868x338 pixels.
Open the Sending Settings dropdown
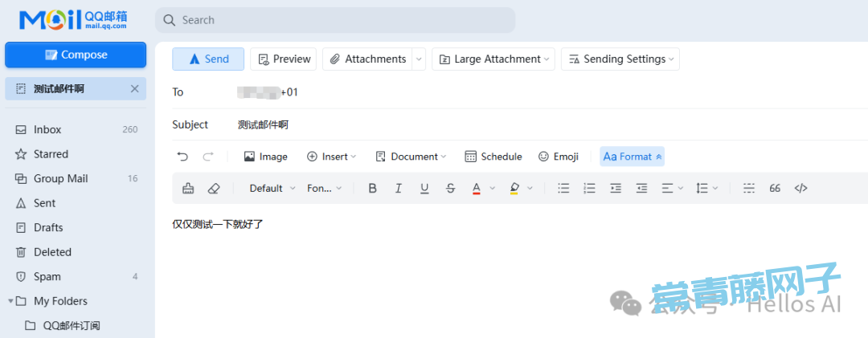(620, 59)
